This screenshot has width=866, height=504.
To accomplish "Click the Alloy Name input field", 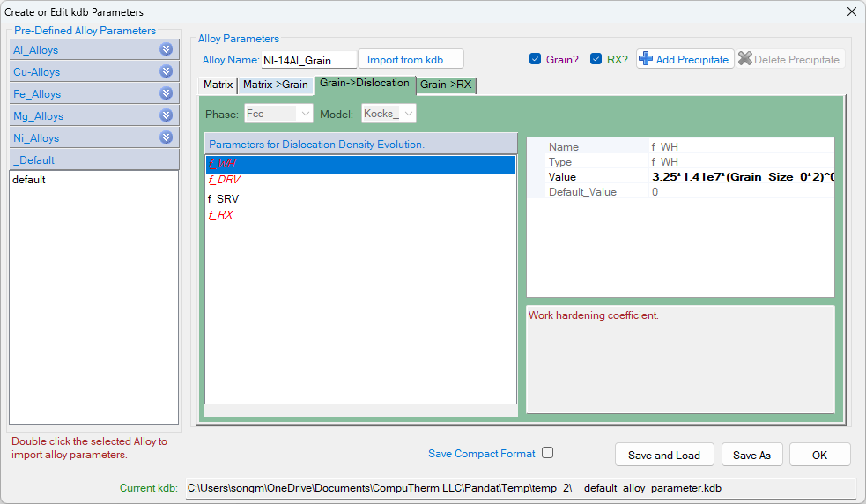I will [307, 60].
